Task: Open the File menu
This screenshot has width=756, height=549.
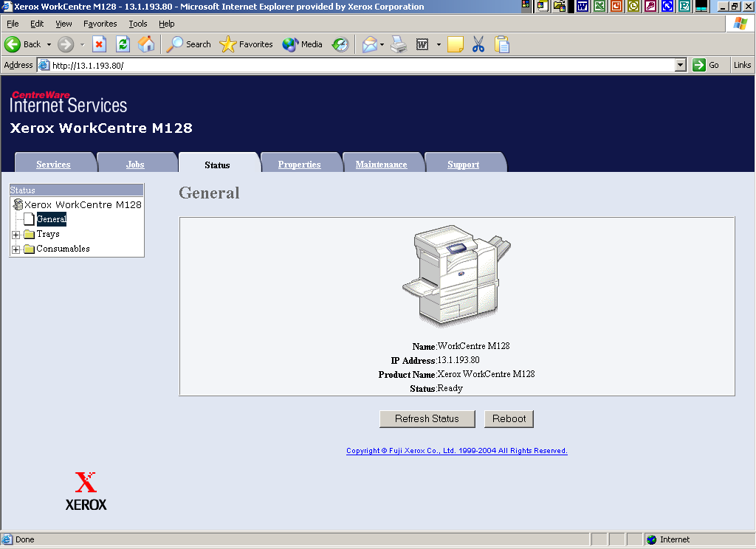Action: (x=13, y=24)
